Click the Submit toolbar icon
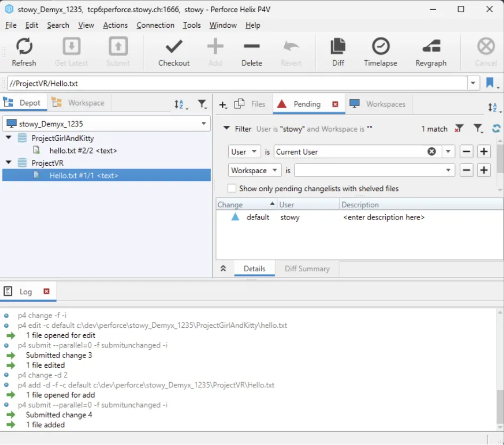Screen dimensions: 504x445 click(x=118, y=46)
